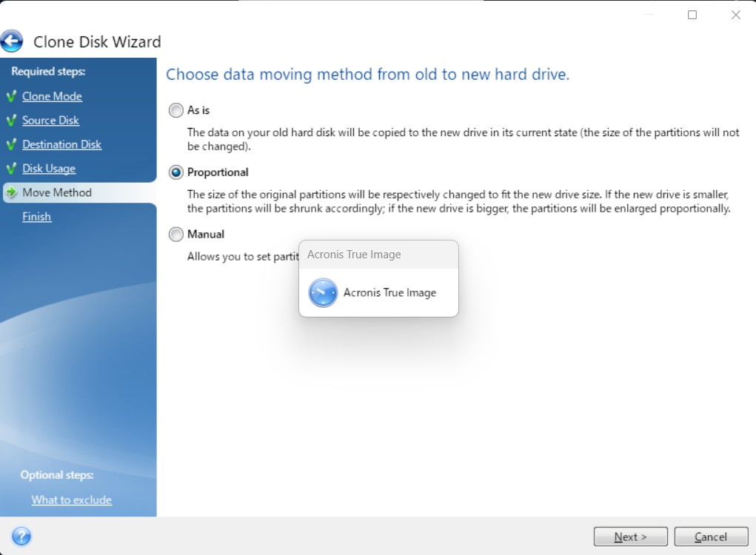Click green checkmark beside Destination Disk
This screenshot has width=756, height=555.
[x=11, y=145]
